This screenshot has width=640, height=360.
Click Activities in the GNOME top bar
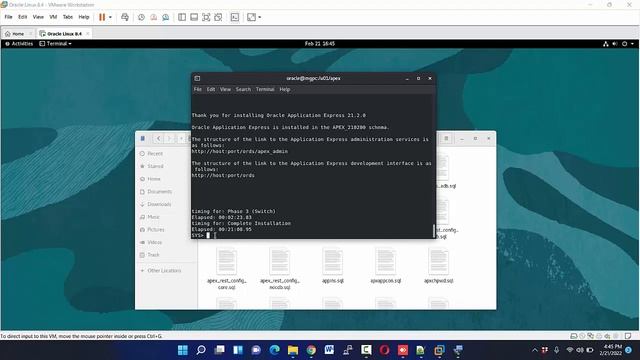(19, 44)
